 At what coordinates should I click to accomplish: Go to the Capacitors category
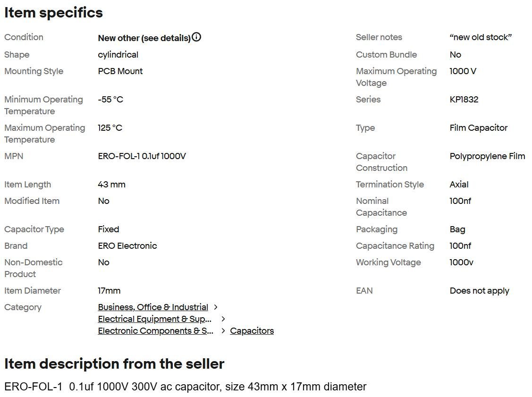pyautogui.click(x=252, y=331)
